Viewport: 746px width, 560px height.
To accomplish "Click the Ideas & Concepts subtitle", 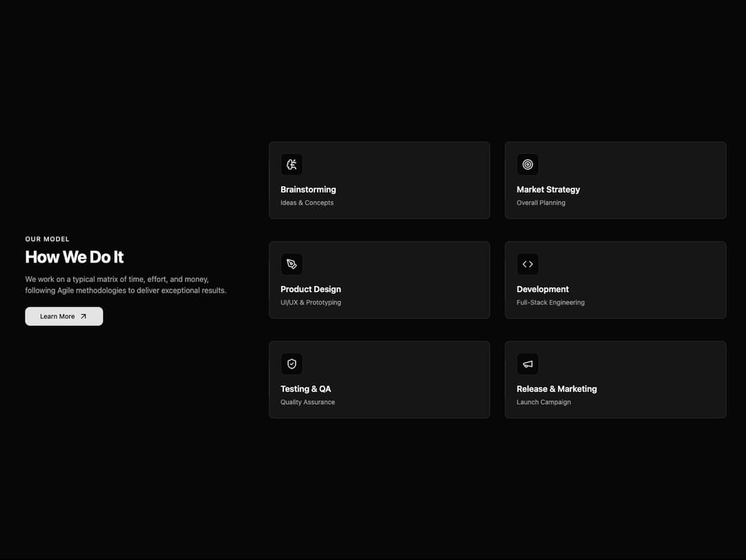I will [x=307, y=203].
